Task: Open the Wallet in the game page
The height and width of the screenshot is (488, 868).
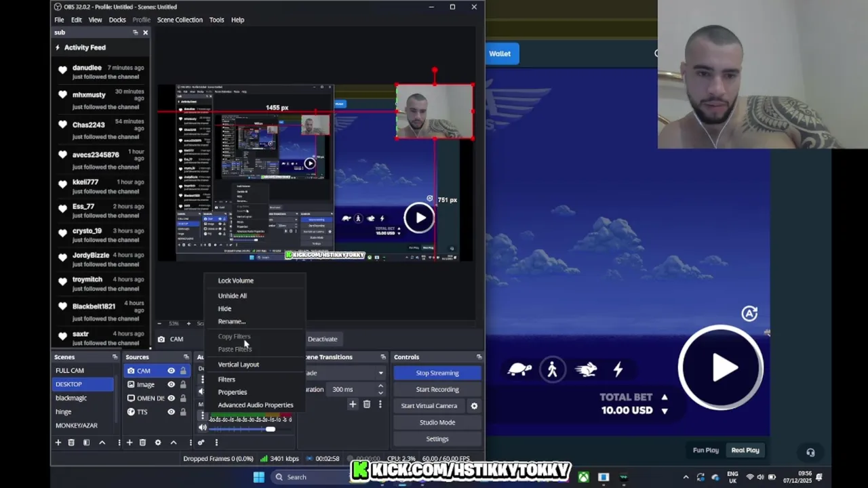Action: coord(502,54)
